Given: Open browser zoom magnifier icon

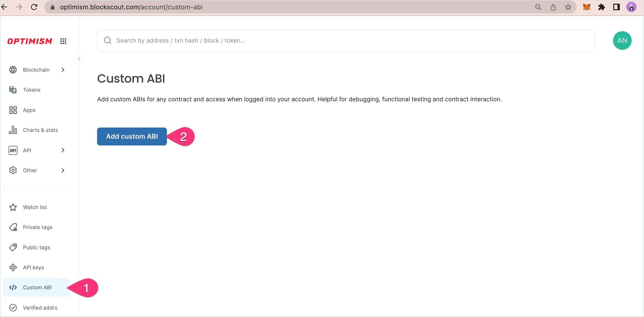Looking at the screenshot, I should (538, 7).
